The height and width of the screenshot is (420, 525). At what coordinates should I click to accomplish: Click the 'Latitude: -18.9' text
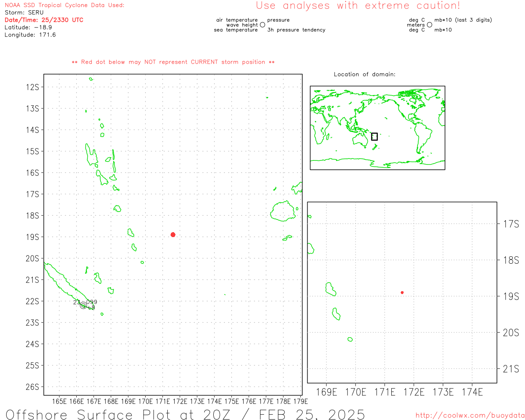[x=28, y=27]
